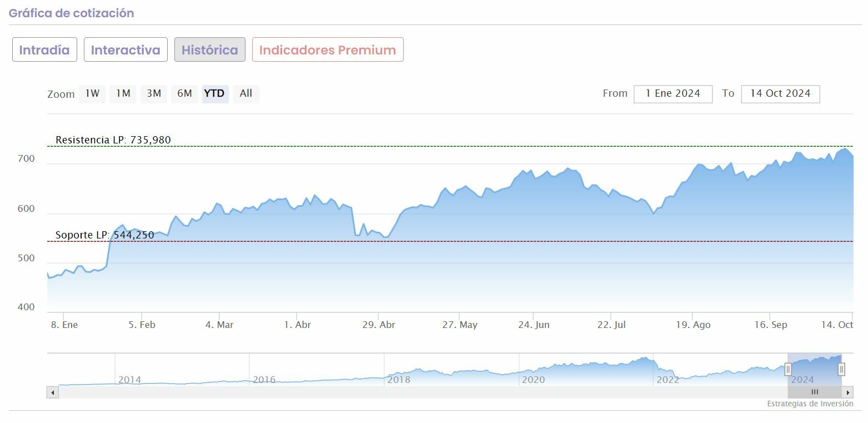Viewport: 868px width, 423px height.
Task: Select the Histórica chart tab
Action: 209,50
